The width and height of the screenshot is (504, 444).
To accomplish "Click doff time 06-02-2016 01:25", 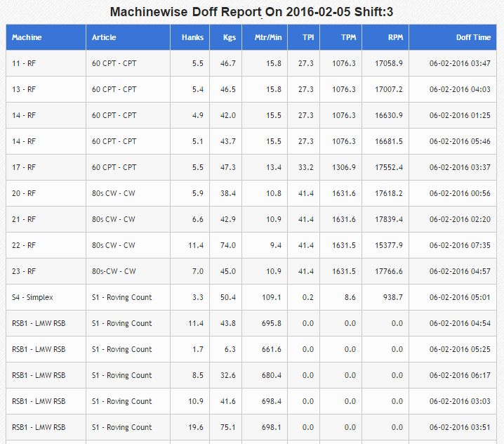I will point(460,115).
